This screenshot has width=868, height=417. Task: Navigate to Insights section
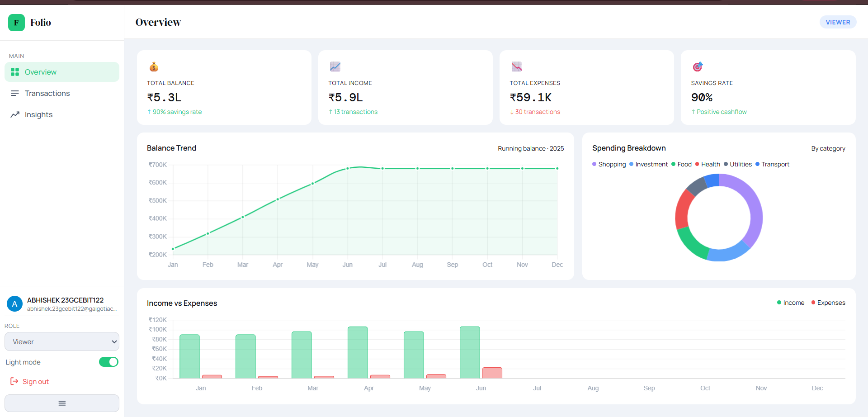click(62, 114)
